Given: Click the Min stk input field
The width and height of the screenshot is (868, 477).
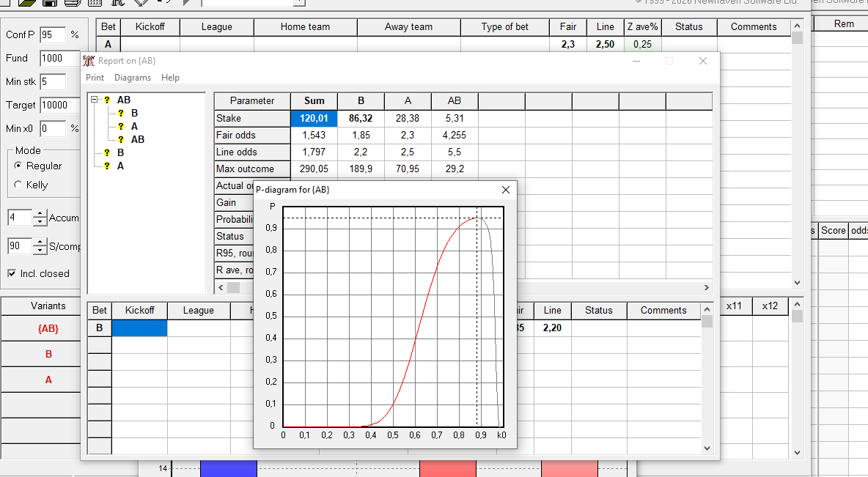Looking at the screenshot, I should 53,82.
